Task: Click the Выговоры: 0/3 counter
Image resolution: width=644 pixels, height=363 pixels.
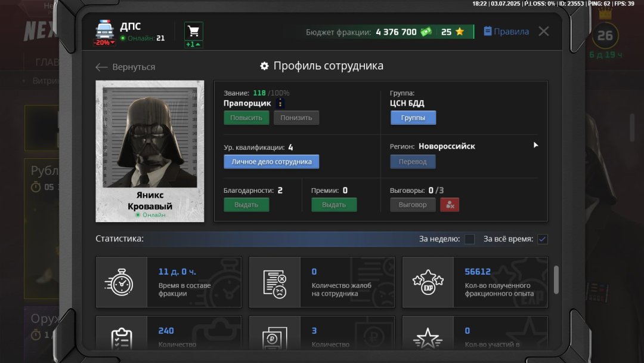Action: (417, 190)
